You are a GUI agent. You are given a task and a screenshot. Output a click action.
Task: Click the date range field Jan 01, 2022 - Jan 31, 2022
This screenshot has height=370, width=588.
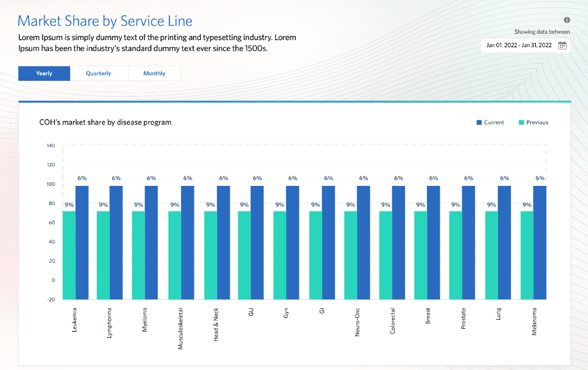tap(525, 46)
